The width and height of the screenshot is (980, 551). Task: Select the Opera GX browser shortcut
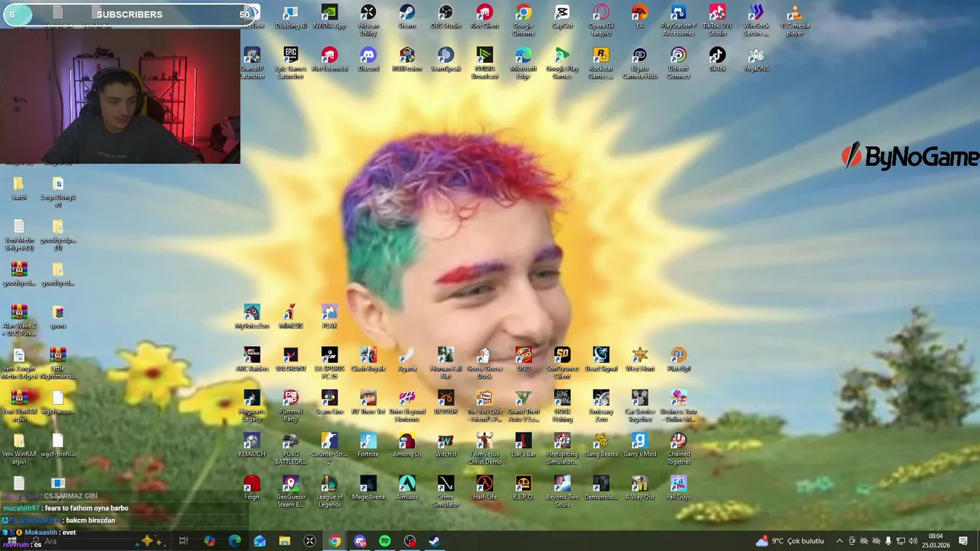point(601,21)
